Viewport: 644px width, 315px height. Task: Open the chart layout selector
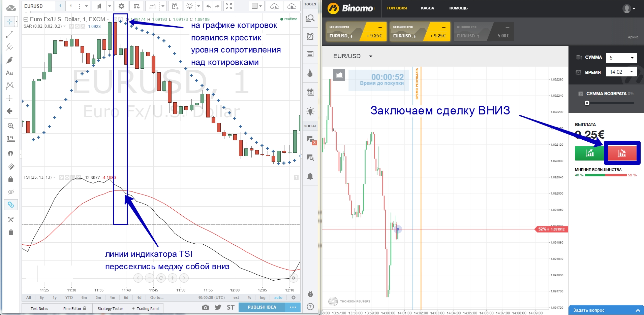pos(257,6)
